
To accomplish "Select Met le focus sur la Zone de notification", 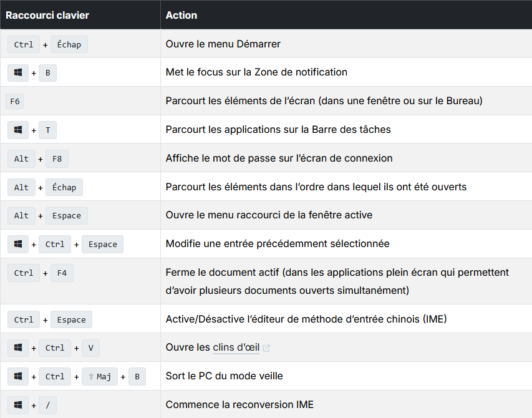I will click(x=256, y=72).
